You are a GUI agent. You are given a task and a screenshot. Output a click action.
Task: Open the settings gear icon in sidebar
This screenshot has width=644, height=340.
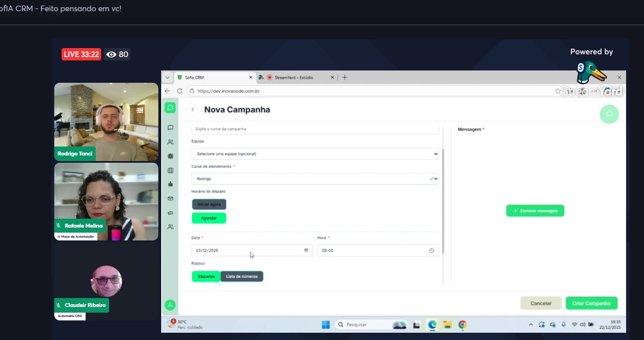(170, 157)
